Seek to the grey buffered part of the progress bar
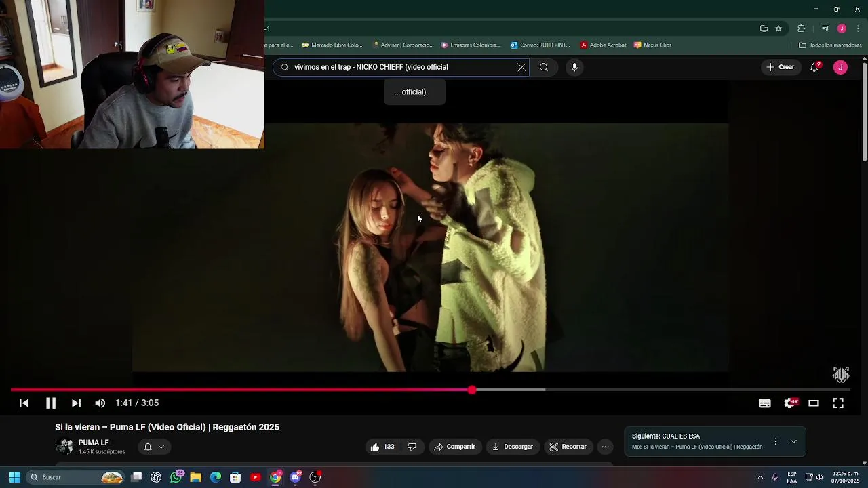The width and height of the screenshot is (868, 488). click(511, 390)
